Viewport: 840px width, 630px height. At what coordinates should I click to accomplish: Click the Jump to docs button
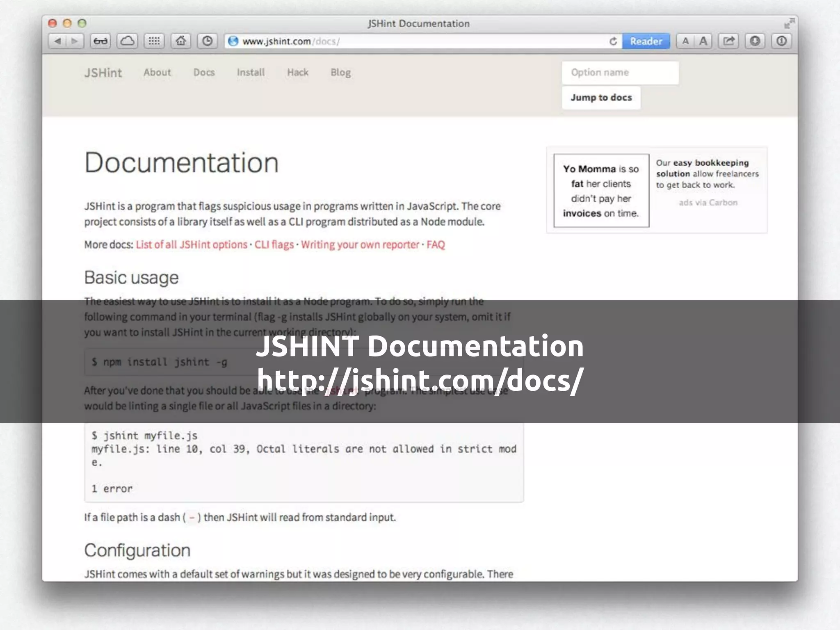coord(601,98)
